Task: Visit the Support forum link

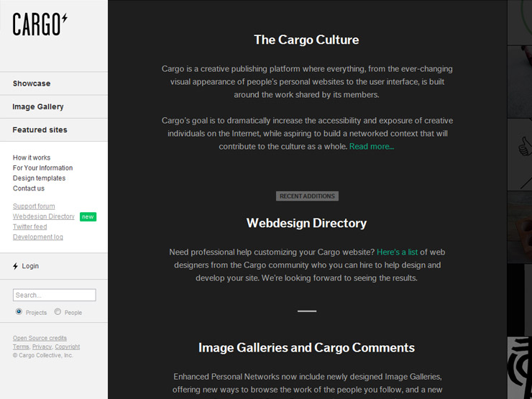Action: tap(34, 206)
